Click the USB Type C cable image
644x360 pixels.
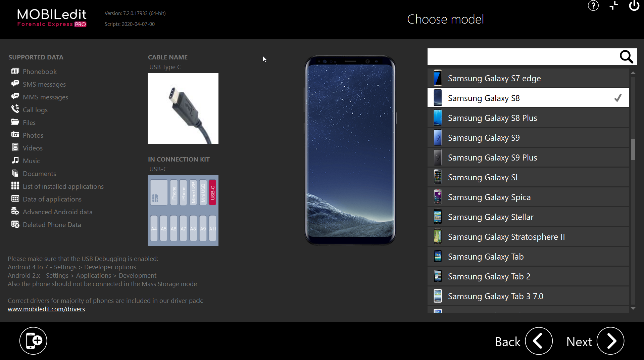[x=183, y=108]
